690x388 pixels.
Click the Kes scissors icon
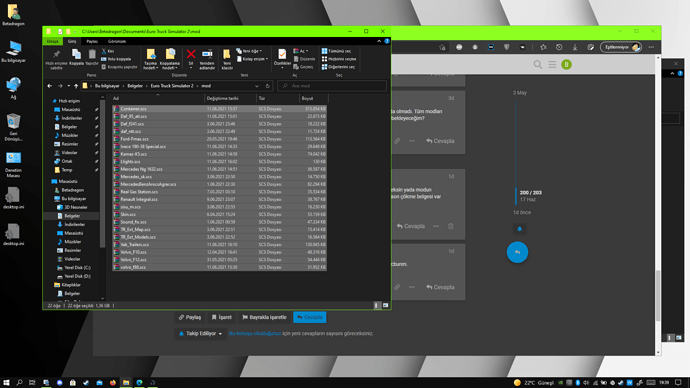point(104,51)
